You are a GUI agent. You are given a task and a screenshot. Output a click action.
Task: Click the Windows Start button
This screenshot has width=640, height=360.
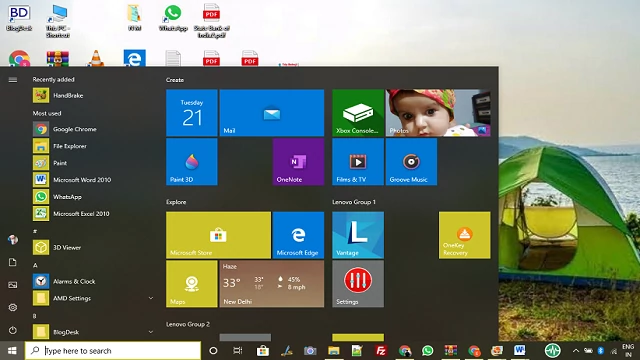coord(12,351)
